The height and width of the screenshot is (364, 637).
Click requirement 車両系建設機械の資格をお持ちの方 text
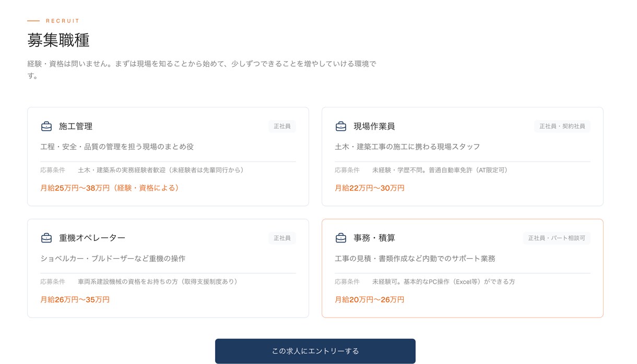[159, 282]
